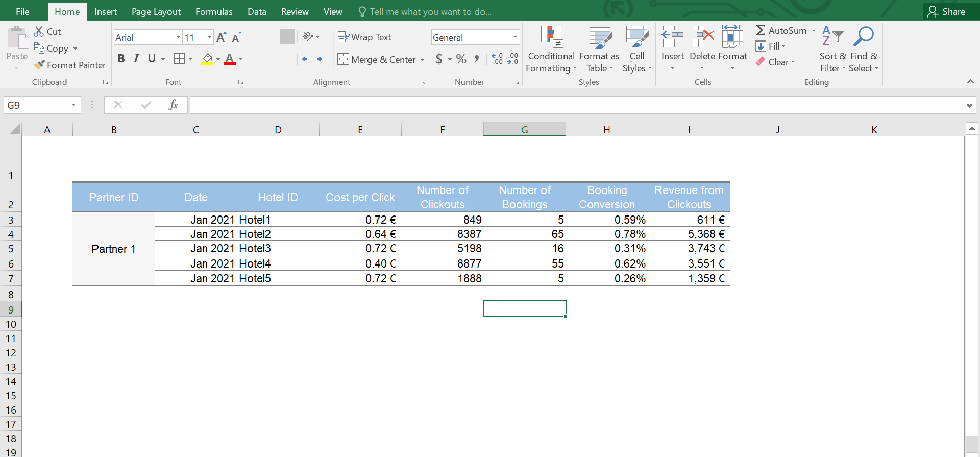This screenshot has width=980, height=457.
Task: Increase font size with the large A
Action: [x=221, y=37]
